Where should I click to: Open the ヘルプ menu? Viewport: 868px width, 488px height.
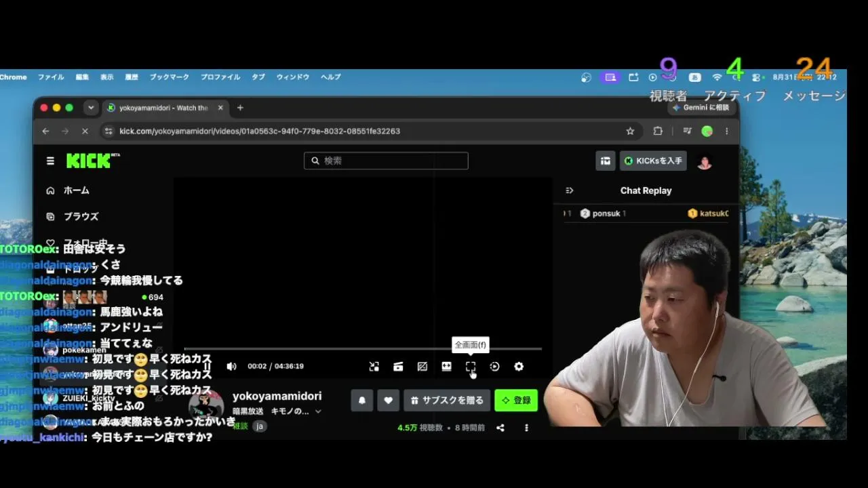330,77
